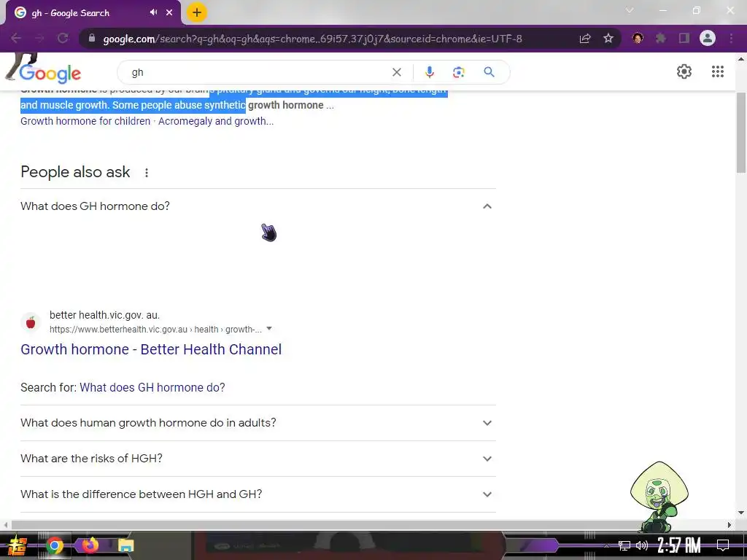This screenshot has width=747, height=560.
Task: Go back with browser back arrow
Action: pyautogui.click(x=16, y=38)
